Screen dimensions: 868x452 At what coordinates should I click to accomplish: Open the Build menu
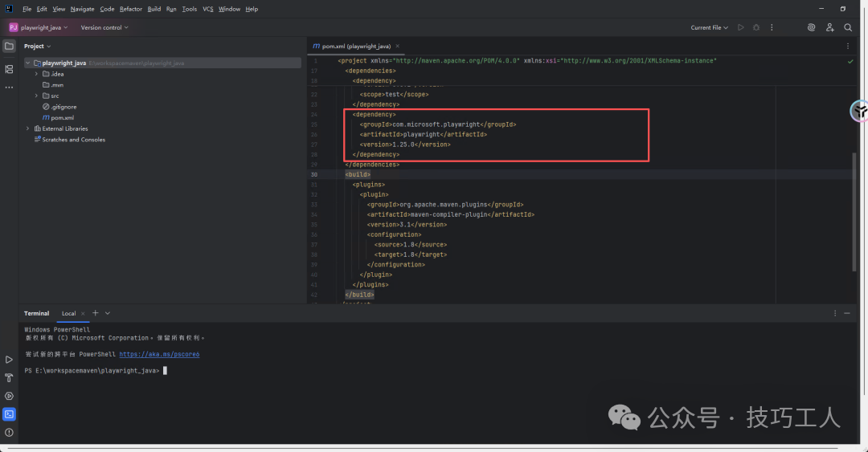coord(154,9)
